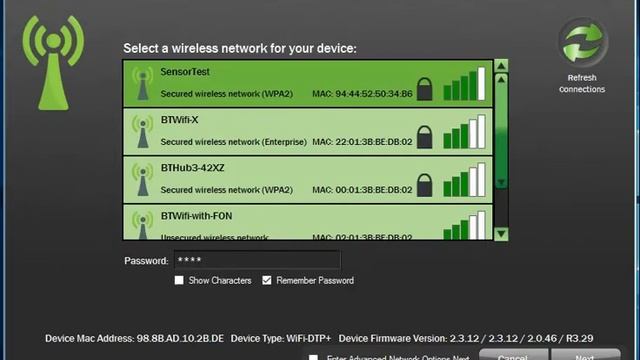Enable the Show Characters checkbox
Screen dimensions: 640x360
tap(179, 280)
